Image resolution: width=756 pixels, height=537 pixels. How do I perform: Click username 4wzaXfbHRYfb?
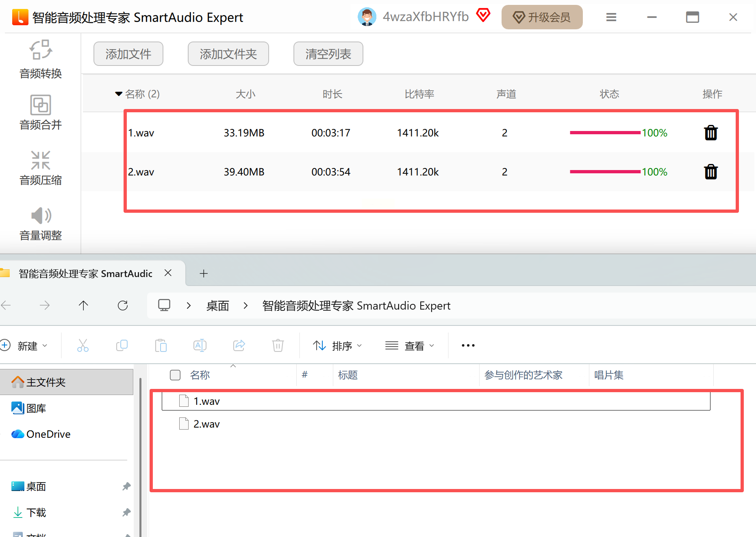426,17
